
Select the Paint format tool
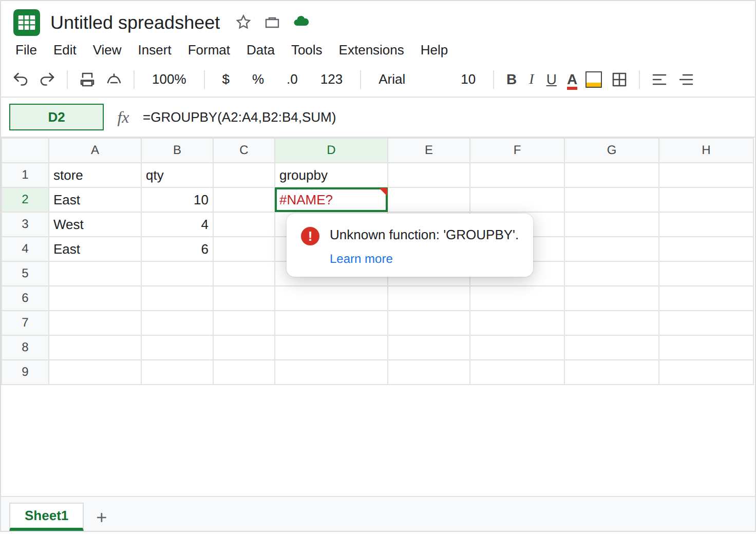pos(114,80)
